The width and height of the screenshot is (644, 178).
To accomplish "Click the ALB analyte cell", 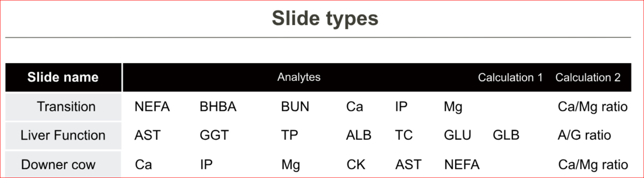I will [358, 136].
